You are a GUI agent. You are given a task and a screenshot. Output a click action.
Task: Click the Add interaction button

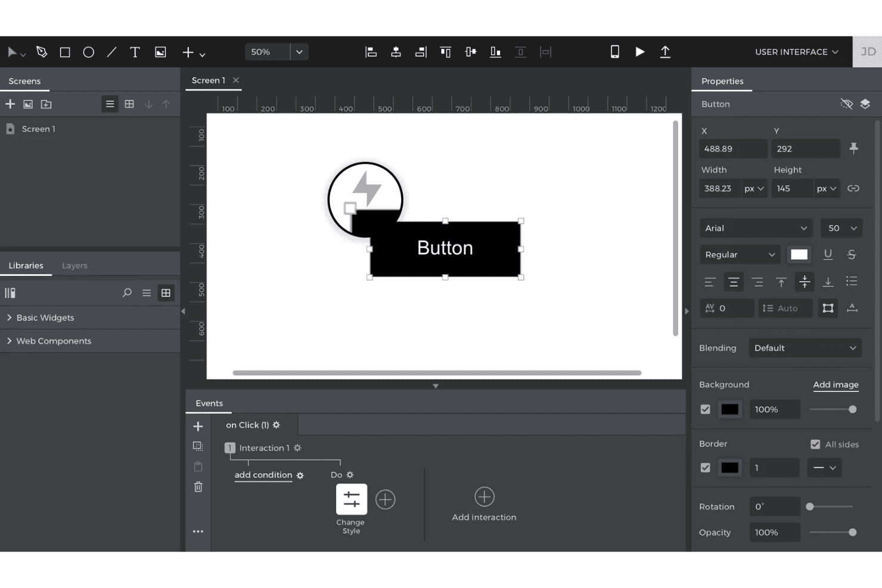pyautogui.click(x=484, y=505)
